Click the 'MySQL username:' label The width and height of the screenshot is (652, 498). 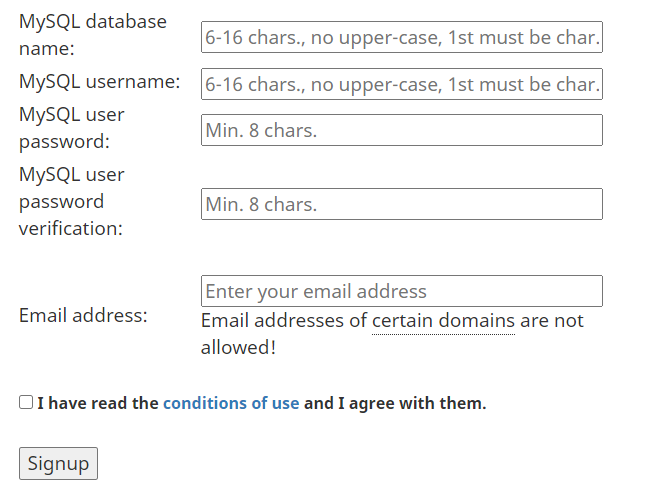100,81
